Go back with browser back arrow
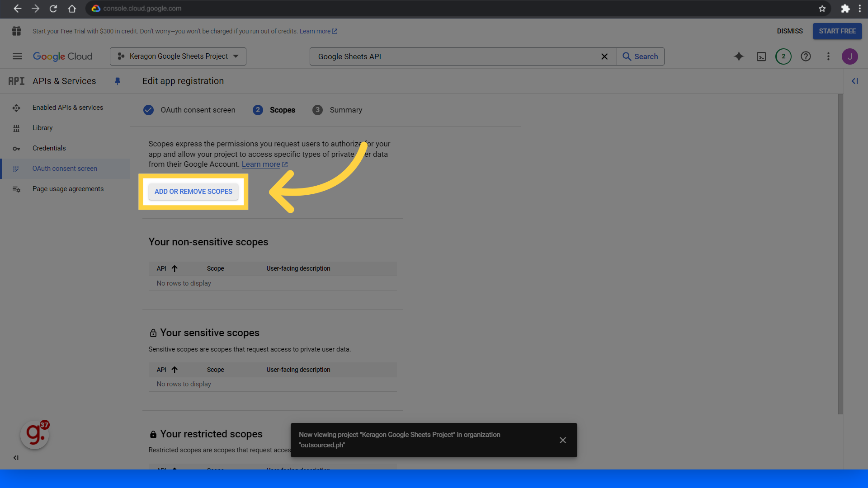The height and width of the screenshot is (488, 868). (x=17, y=9)
